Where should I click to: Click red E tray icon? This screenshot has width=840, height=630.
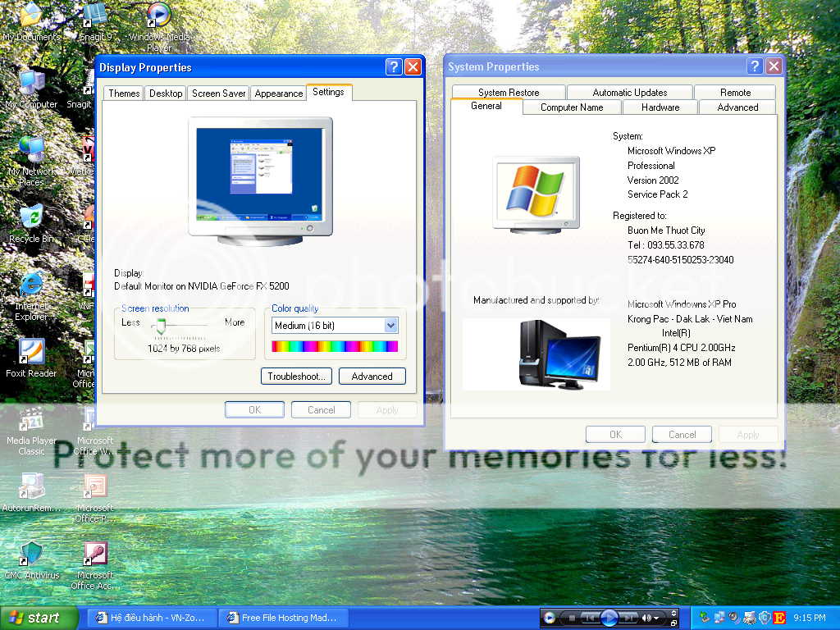pyautogui.click(x=779, y=618)
